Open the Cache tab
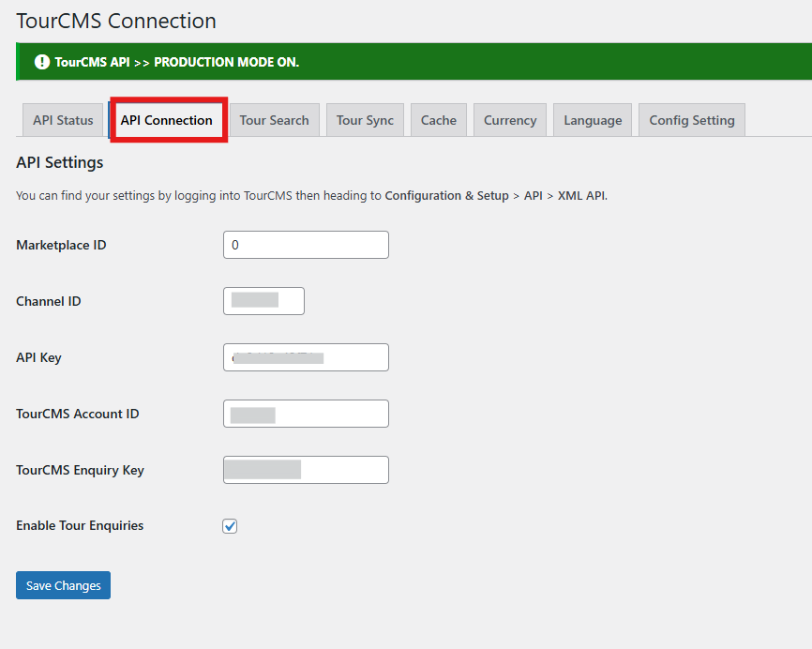812x649 pixels. click(x=438, y=120)
